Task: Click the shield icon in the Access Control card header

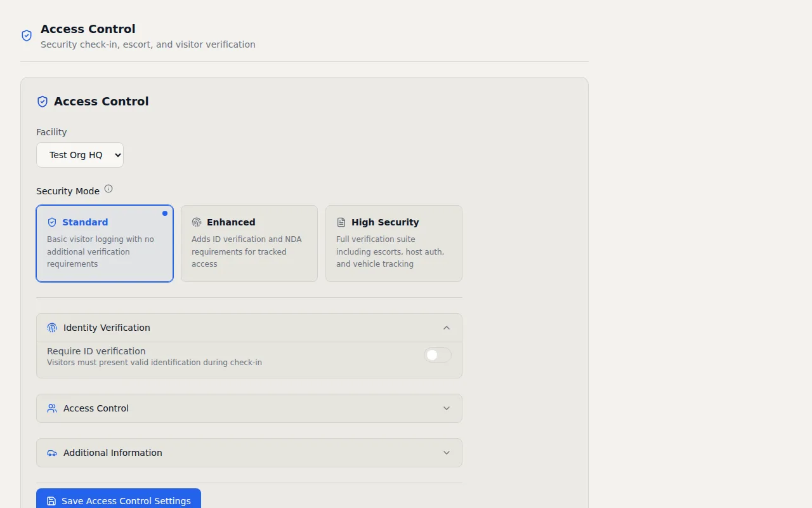Action: [42, 101]
